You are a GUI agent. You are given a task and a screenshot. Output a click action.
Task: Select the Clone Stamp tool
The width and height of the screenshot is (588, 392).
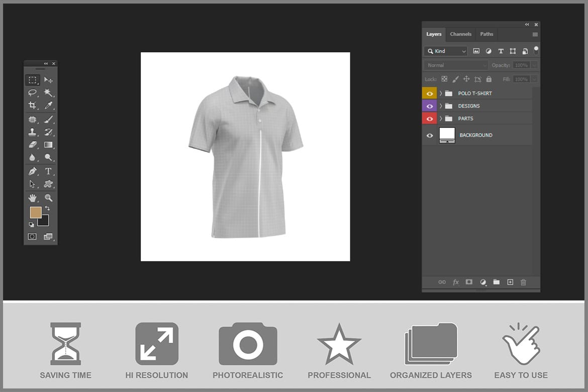[x=33, y=132]
